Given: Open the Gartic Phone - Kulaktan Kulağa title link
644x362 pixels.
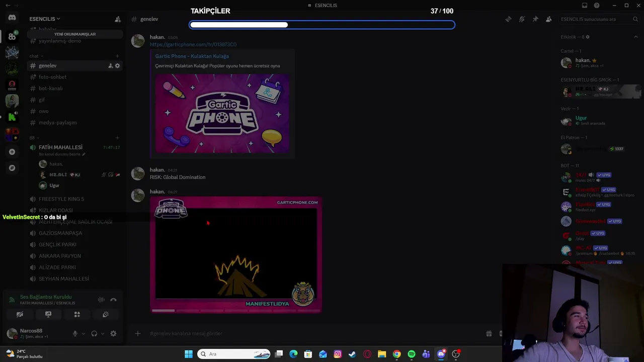Looking at the screenshot, I should (x=192, y=56).
